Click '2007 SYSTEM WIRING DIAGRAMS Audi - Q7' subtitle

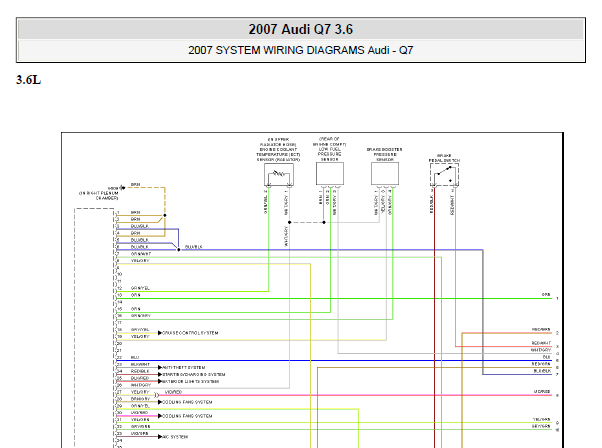[x=300, y=50]
